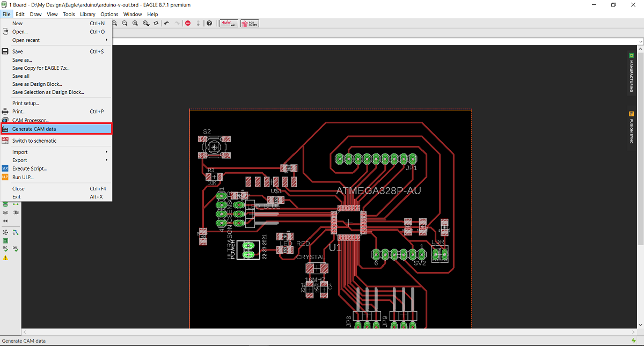This screenshot has height=346, width=644.
Task: Open the Library menu
Action: point(87,14)
